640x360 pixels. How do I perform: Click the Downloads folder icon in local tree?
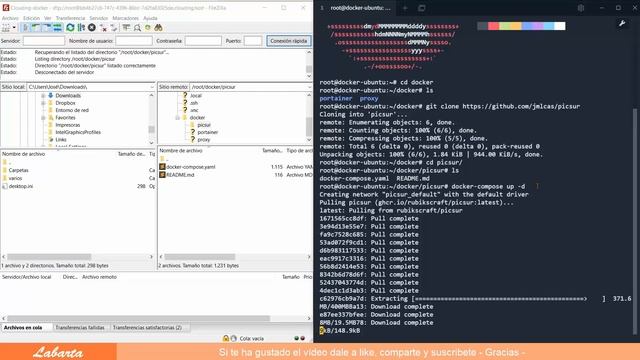(51, 96)
